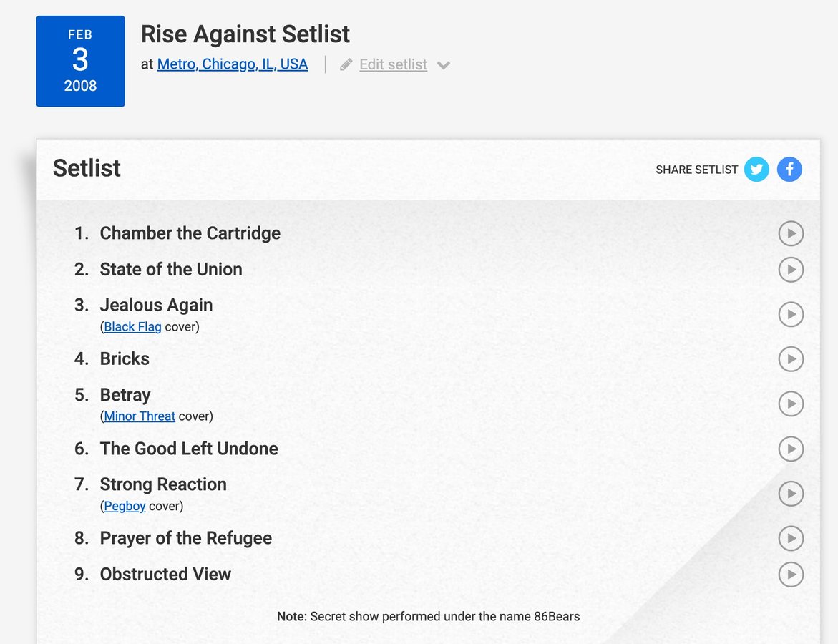Play "Chamber the Cartridge"
Screen dimensions: 838x644
[791, 233]
